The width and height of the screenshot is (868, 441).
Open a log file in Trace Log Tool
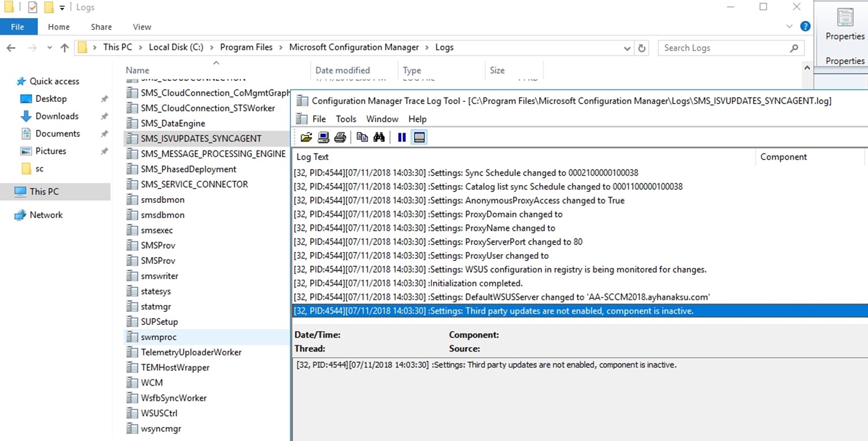pos(306,137)
